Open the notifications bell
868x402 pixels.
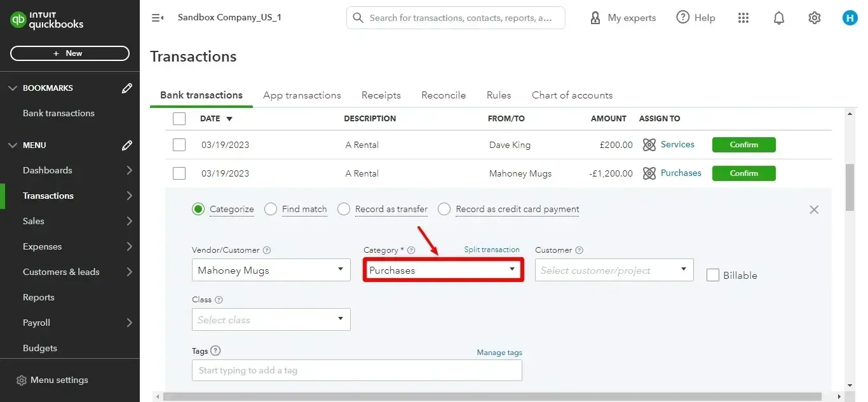779,18
